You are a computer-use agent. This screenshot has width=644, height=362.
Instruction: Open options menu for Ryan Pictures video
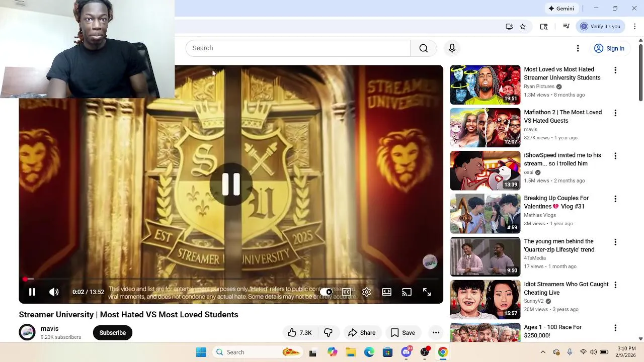coord(615,70)
